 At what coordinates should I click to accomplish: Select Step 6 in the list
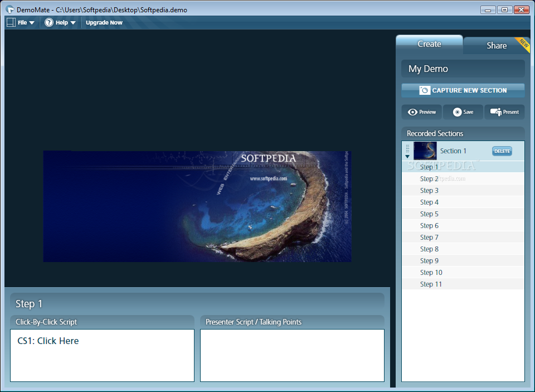pos(463,225)
